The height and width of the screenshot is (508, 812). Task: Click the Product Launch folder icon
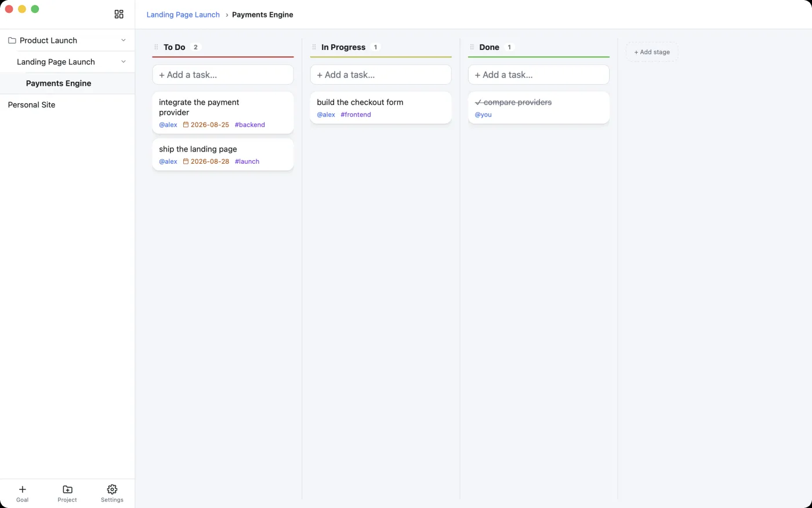[x=12, y=41]
